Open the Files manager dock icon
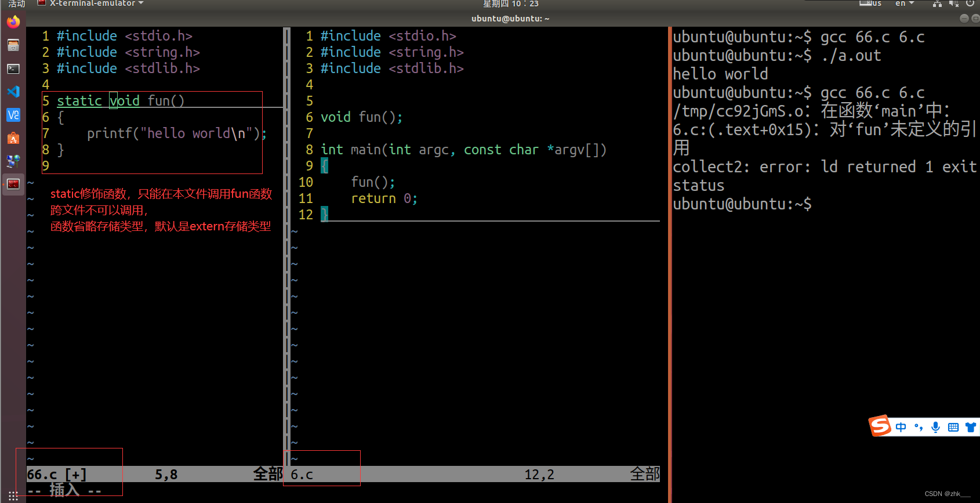 (13, 45)
